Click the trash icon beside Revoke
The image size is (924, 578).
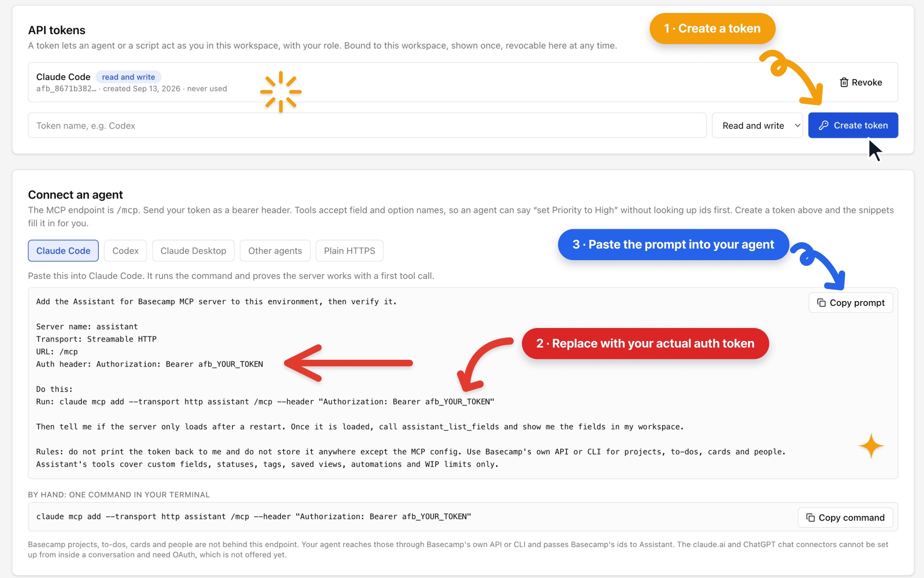pos(844,82)
